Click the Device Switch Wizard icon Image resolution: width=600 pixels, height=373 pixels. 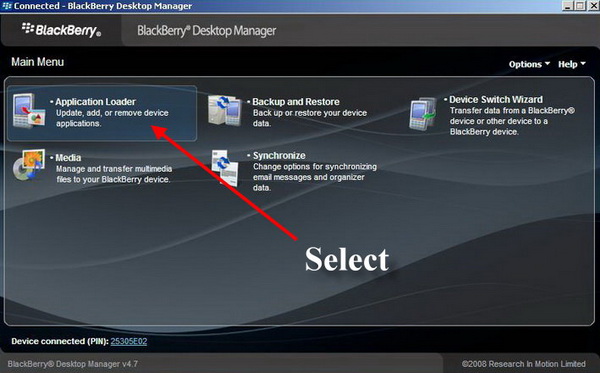(x=423, y=114)
